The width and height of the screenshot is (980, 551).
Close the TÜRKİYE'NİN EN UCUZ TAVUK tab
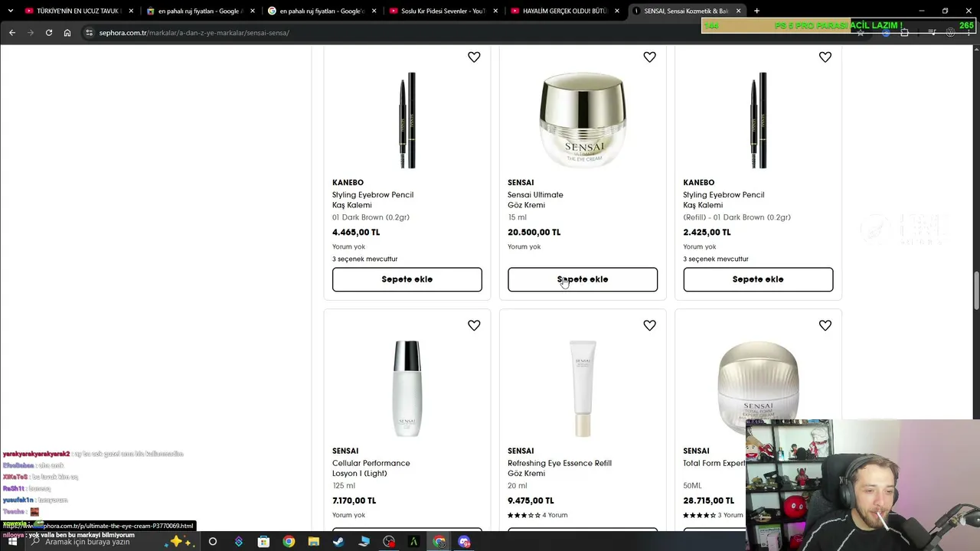point(131,11)
